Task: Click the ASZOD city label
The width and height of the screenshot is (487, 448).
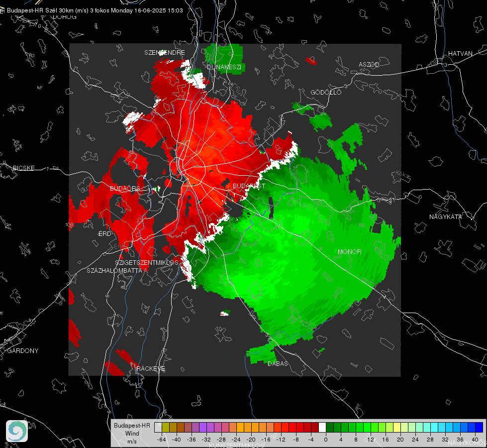Action: (369, 64)
